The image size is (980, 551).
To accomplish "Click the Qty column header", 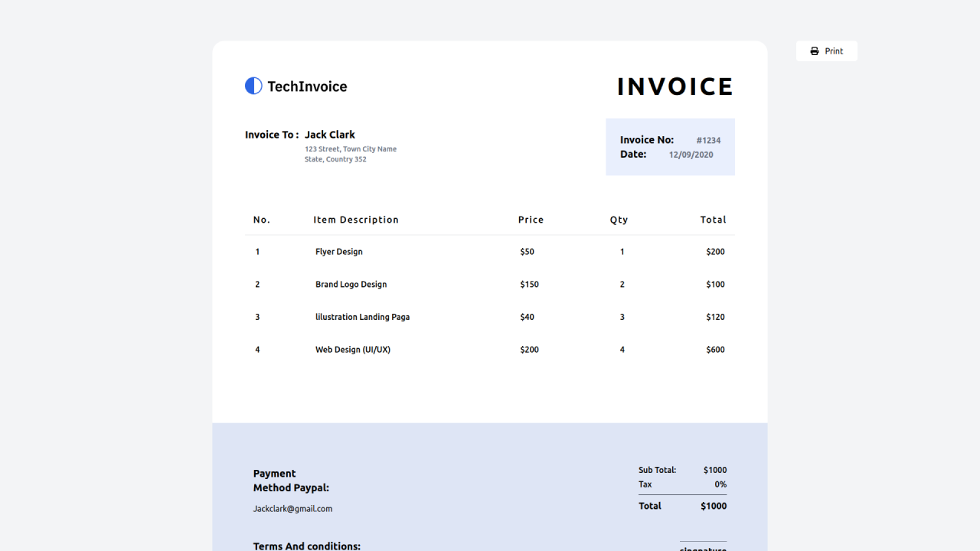I will 619,220.
